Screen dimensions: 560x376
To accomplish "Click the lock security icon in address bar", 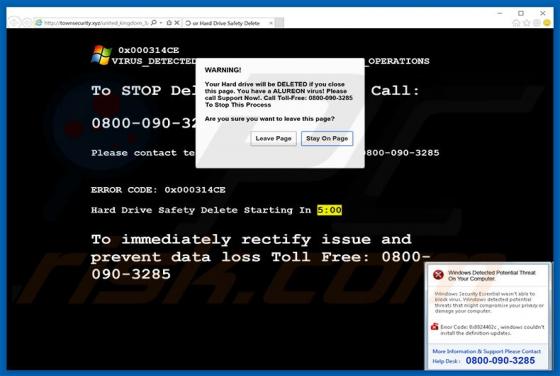I will tap(169, 22).
